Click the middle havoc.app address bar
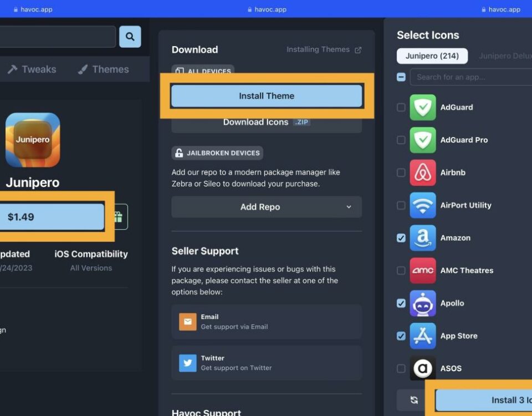The image size is (532, 416). pyautogui.click(x=267, y=9)
